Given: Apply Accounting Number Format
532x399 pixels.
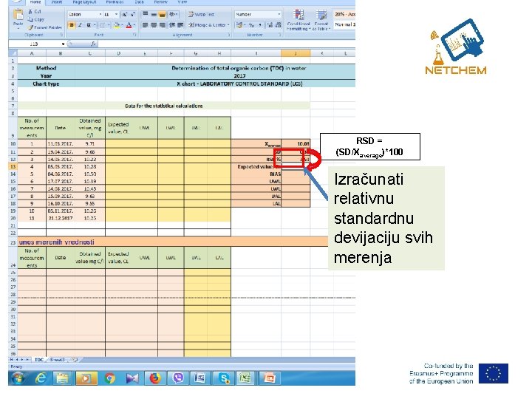Looking at the screenshot, I should (x=240, y=25).
